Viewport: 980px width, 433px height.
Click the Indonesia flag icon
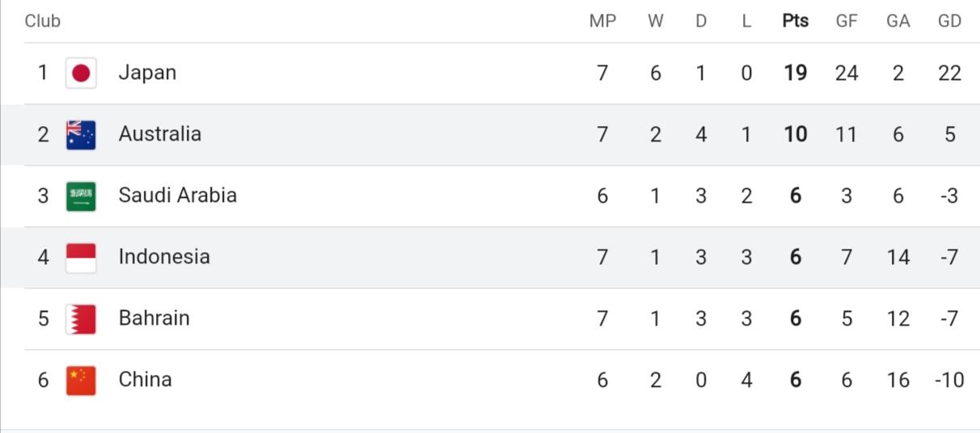[x=81, y=258]
